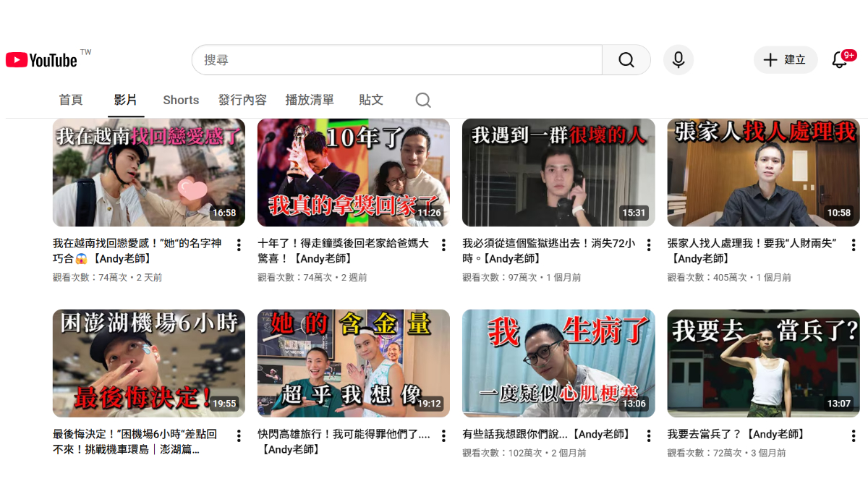868x489 pixels.
Task: Expand options for 最後悔決定 Penghu video
Action: (x=239, y=435)
